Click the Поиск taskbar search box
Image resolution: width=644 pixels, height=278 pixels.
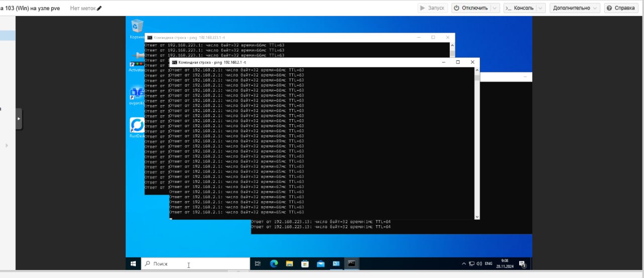195,263
